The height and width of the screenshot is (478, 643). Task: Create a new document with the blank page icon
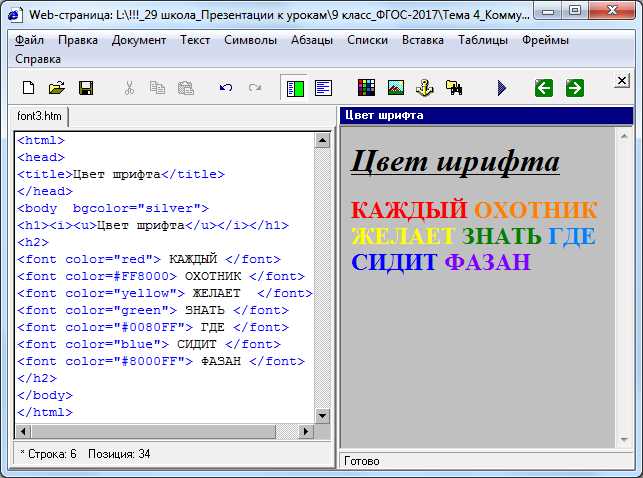tap(28, 88)
